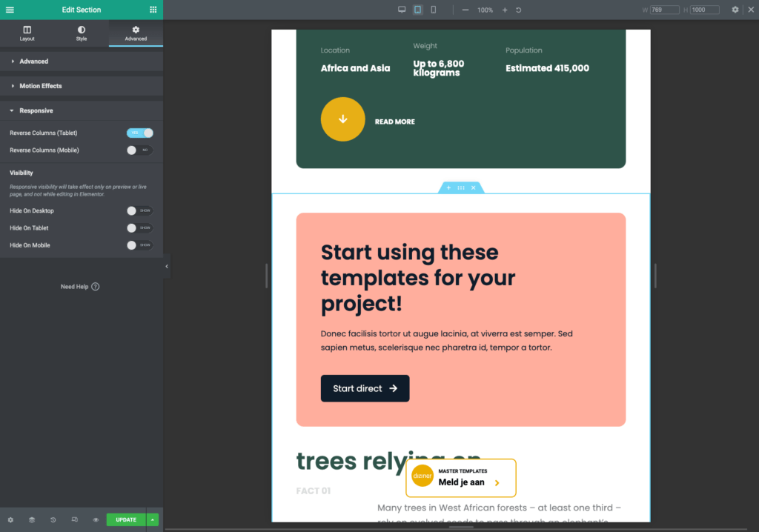Image resolution: width=759 pixels, height=532 pixels.
Task: Switch to mobile preview mode
Action: tap(434, 10)
